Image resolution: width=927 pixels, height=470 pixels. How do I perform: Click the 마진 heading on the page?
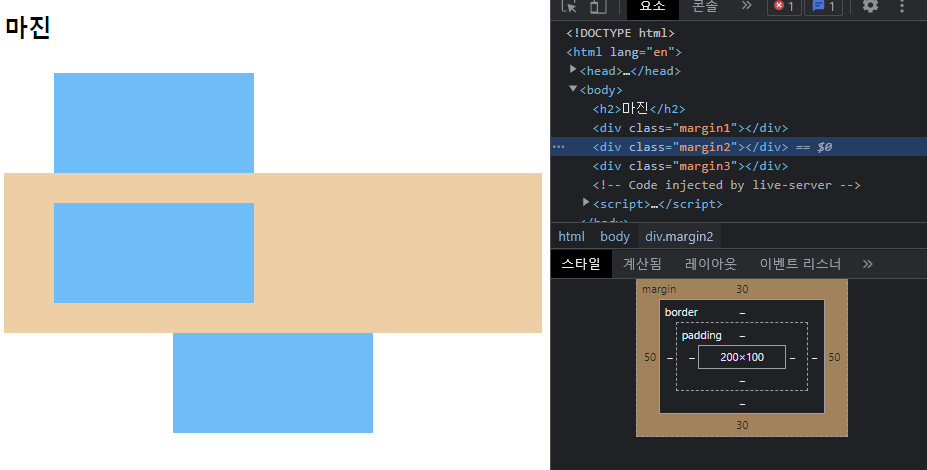click(x=28, y=28)
